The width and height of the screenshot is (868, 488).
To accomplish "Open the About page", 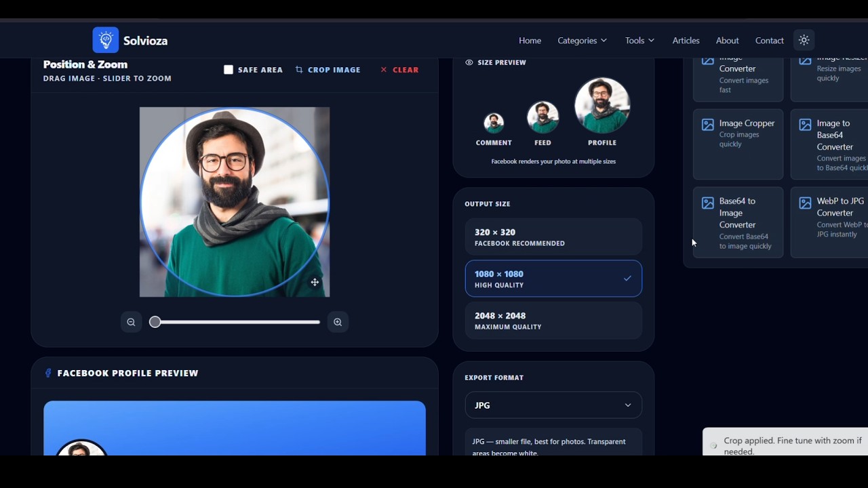I will [x=727, y=41].
